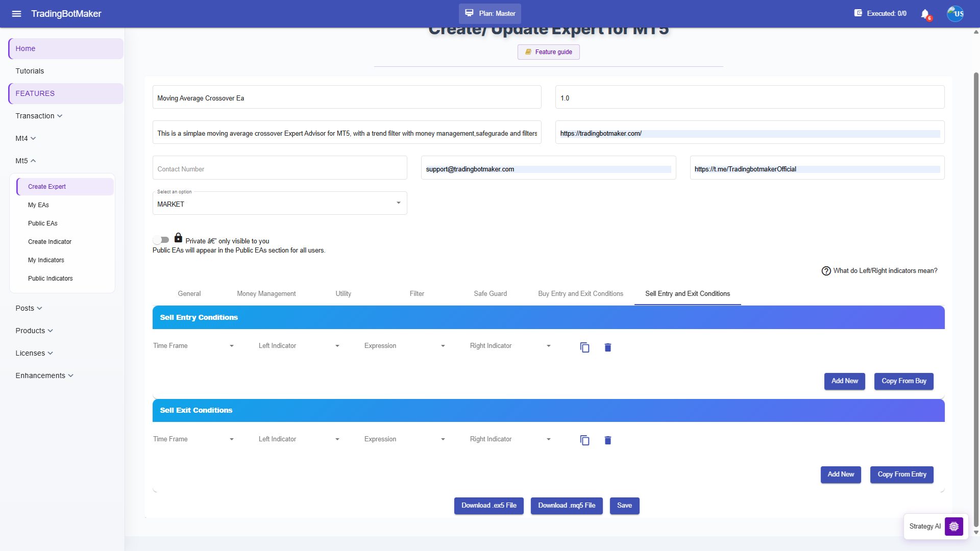980x551 pixels.
Task: Expand the Enhancements sidebar menu
Action: [44, 375]
